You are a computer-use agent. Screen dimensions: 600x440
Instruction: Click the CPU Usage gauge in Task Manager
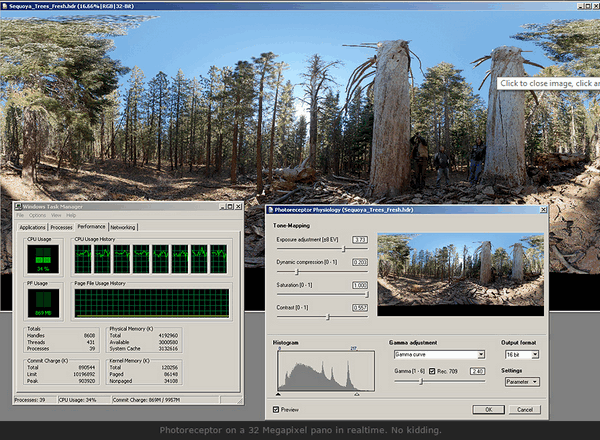point(43,259)
